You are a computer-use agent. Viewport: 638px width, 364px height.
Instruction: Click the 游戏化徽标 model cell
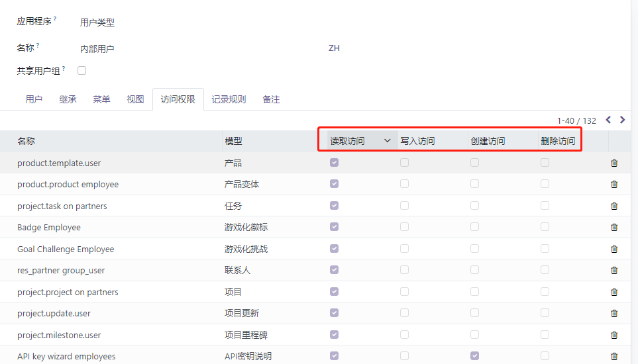click(x=246, y=227)
